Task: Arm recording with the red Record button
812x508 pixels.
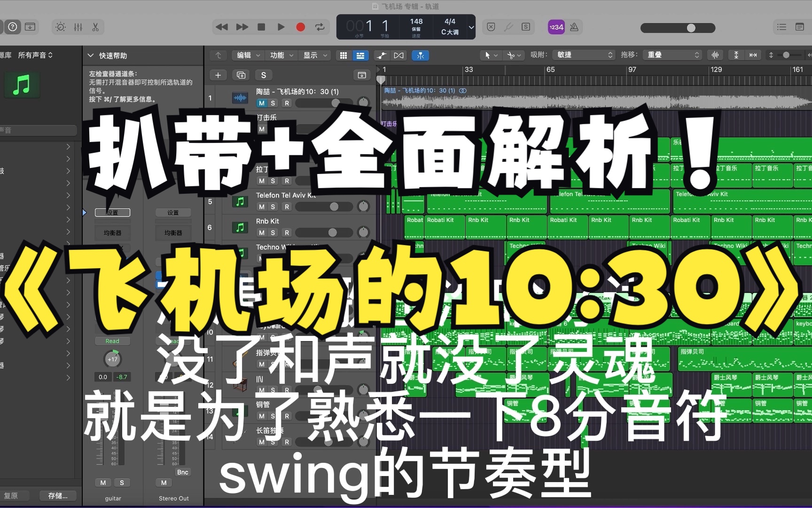Action: (x=300, y=27)
